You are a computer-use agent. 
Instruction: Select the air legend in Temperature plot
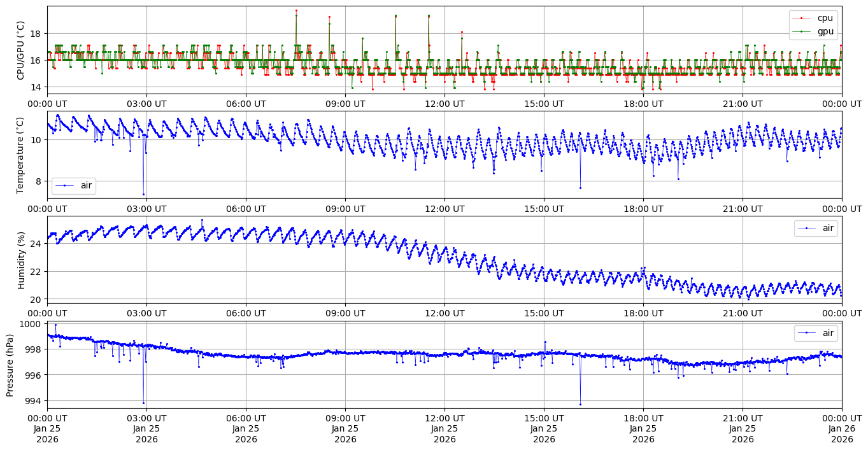(65, 185)
